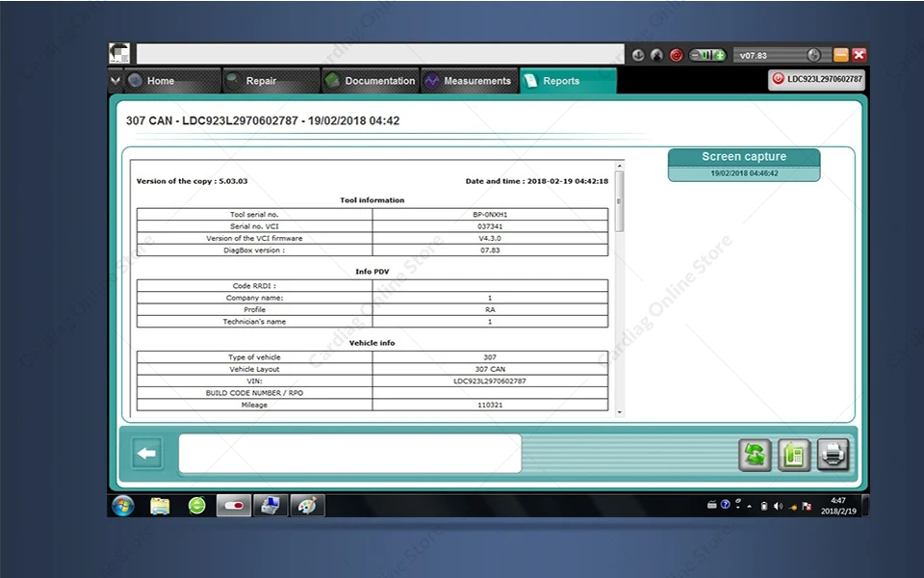Click the action center flag tray icon
Viewport: 924px width, 578px height.
[x=807, y=506]
